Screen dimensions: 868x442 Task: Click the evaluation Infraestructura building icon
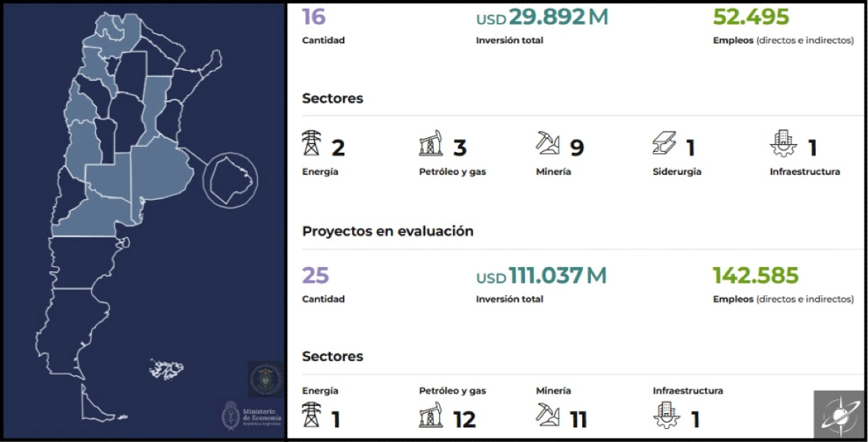tap(665, 415)
